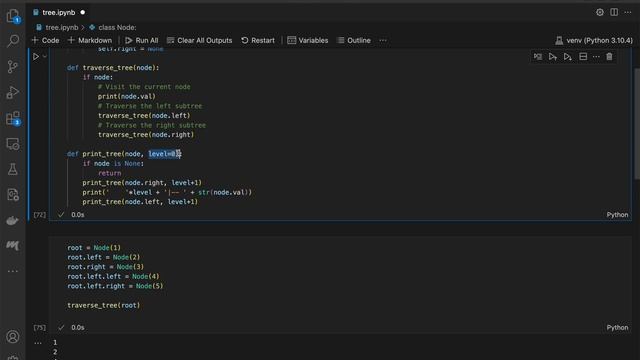Open Run and Debug view
This screenshot has width=640, height=360.
13,92
